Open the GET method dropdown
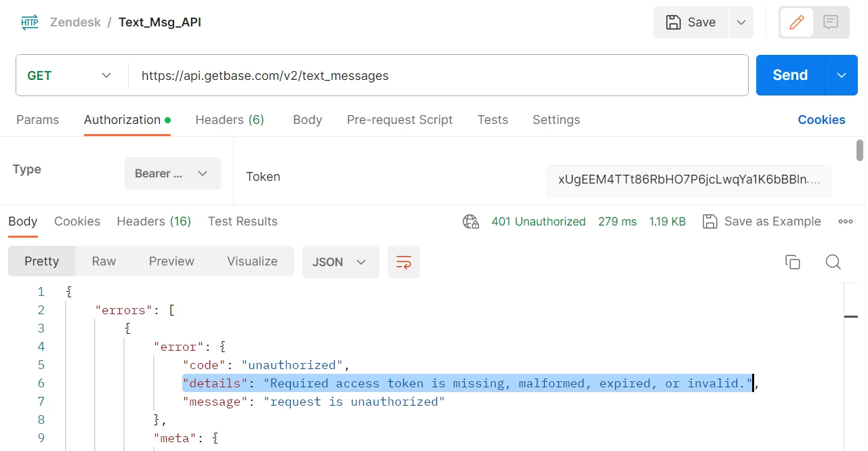 click(70, 75)
